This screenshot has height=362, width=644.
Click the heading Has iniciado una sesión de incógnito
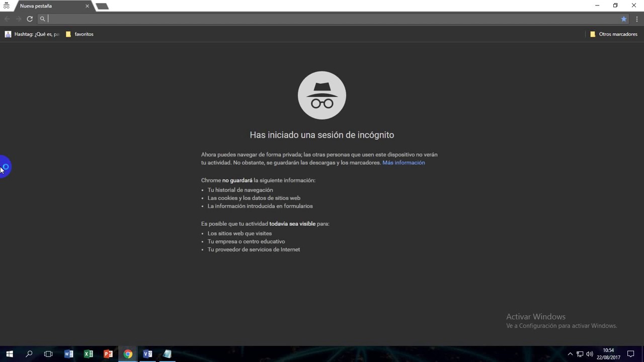[322, 135]
